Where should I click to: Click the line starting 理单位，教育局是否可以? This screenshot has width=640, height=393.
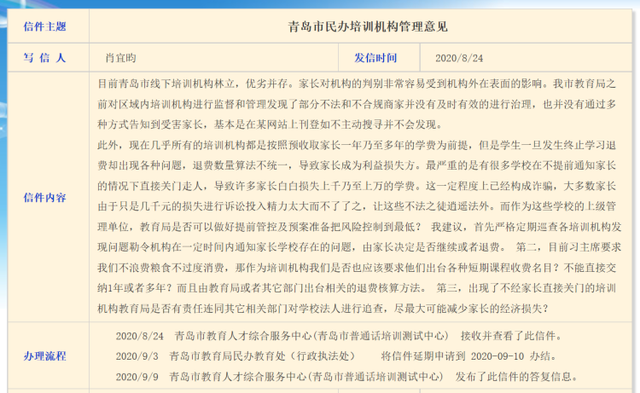[359, 226]
